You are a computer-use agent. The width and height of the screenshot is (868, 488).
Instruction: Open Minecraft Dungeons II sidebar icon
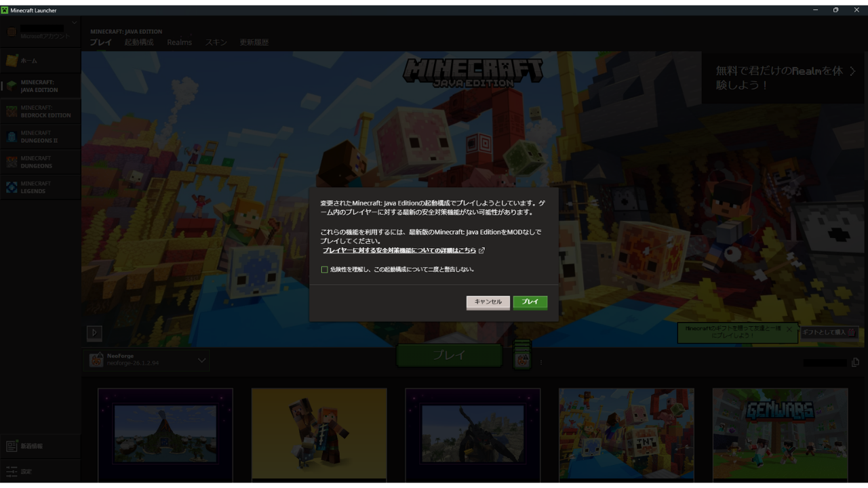coord(12,137)
